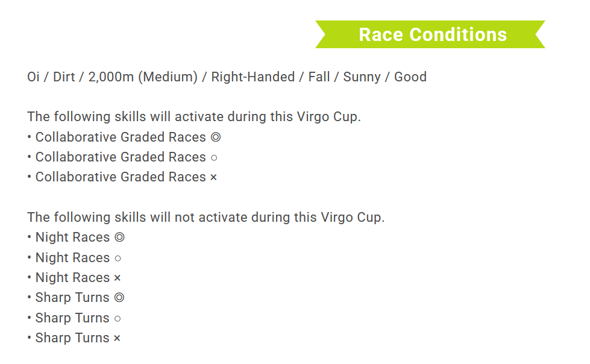Click the × symbol after Night Races

pyautogui.click(x=117, y=278)
